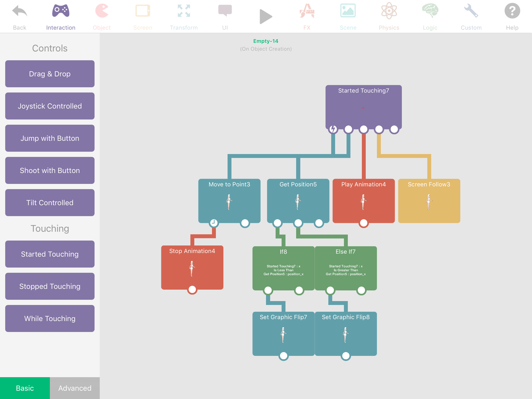Image resolution: width=532 pixels, height=399 pixels.
Task: Open the Scene picture category
Action: pyautogui.click(x=348, y=16)
